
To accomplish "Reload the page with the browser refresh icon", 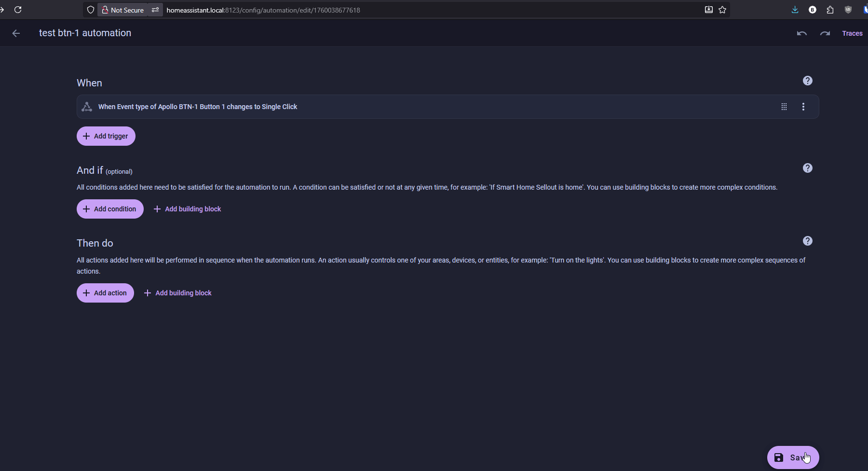I will (18, 10).
